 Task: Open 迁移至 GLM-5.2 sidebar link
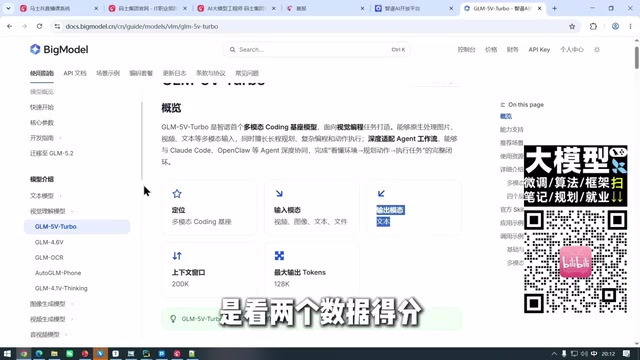(x=51, y=153)
